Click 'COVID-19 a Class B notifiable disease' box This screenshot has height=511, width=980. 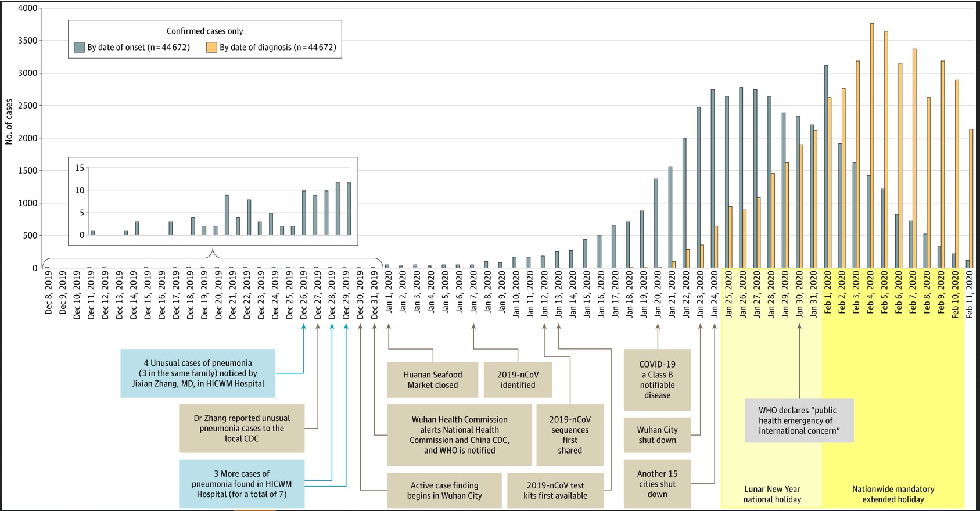(x=657, y=380)
